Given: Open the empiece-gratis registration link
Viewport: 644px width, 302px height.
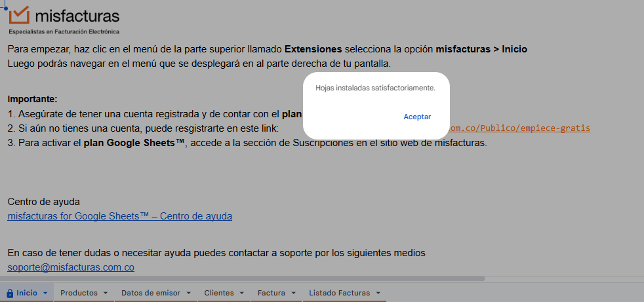Looking at the screenshot, I should pyautogui.click(x=519, y=128).
